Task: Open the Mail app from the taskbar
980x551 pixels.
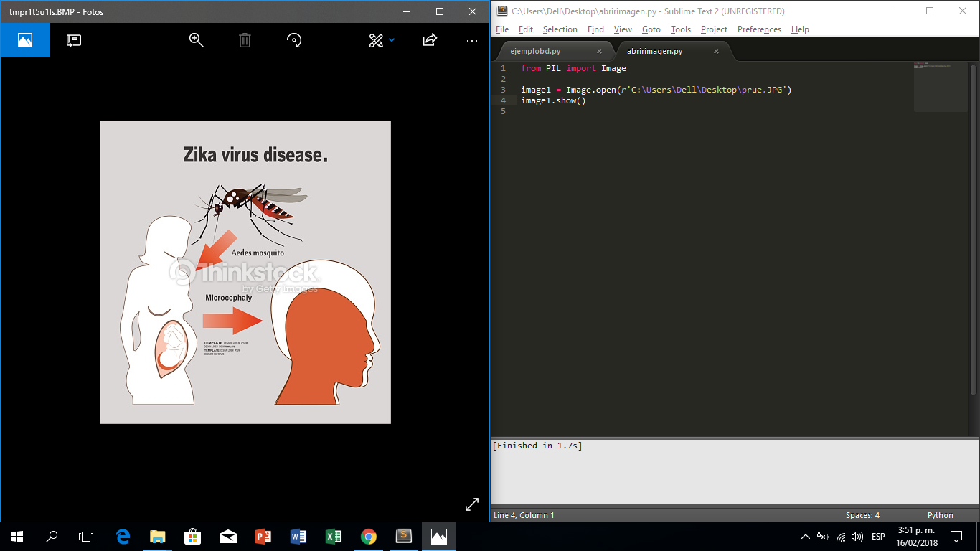Action: [228, 536]
